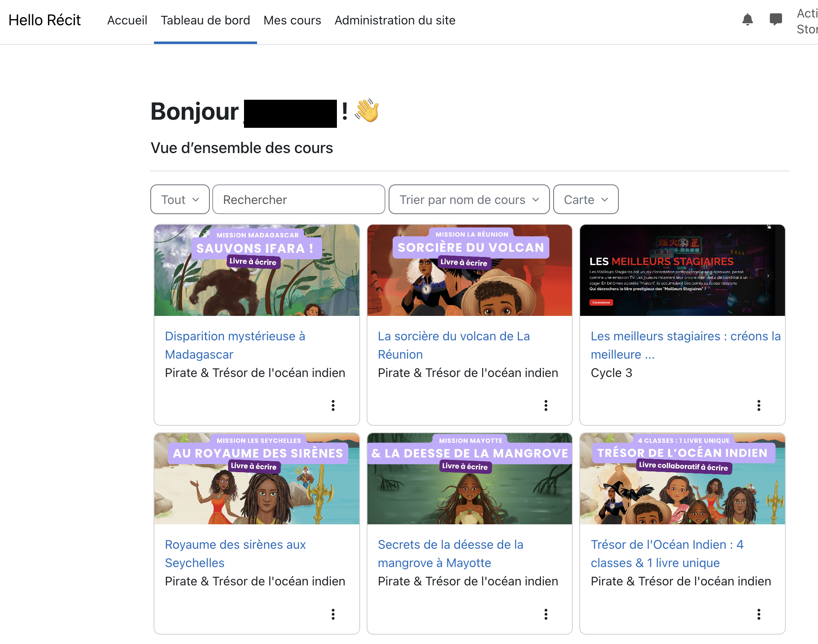Open three-dot menu for Disparition mystérieuse à Madagascar

click(x=333, y=405)
